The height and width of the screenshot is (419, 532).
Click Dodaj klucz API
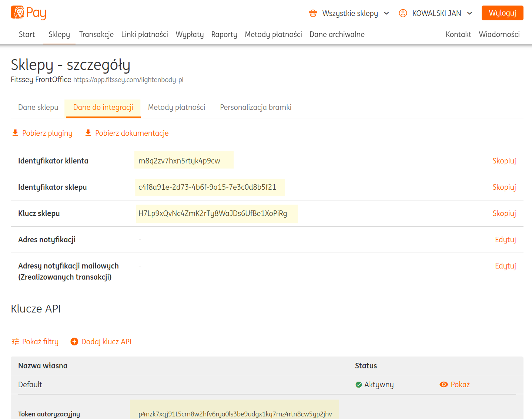pos(106,342)
